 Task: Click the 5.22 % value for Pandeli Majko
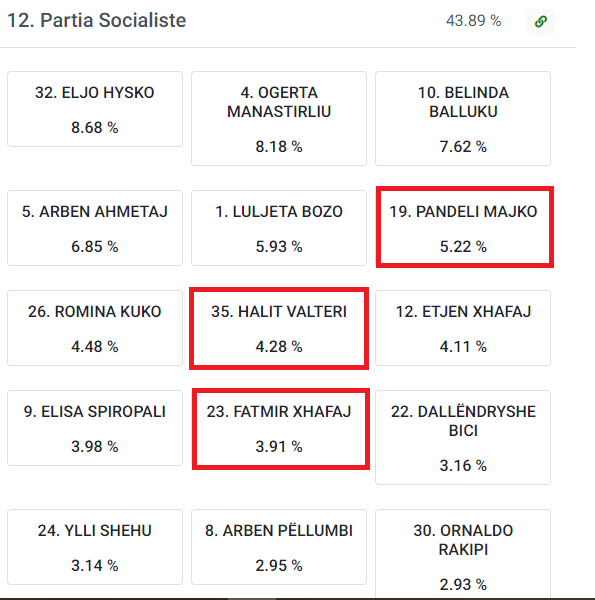[463, 246]
